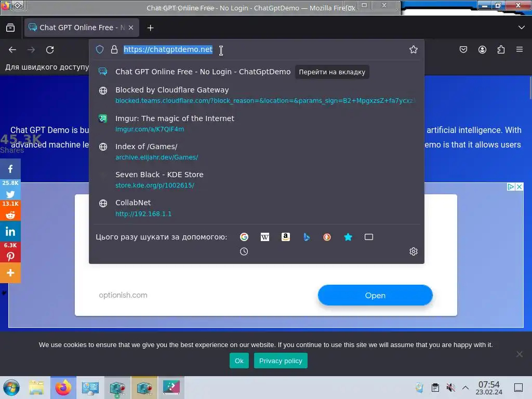Open the Firefox View tab overview icon
The image size is (532, 399).
pyautogui.click(x=10, y=28)
